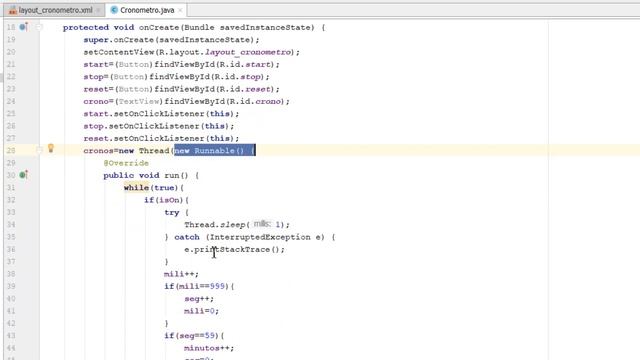640x360 pixels.
Task: Click the override gutter icon beside onCreate
Action: coord(24,27)
